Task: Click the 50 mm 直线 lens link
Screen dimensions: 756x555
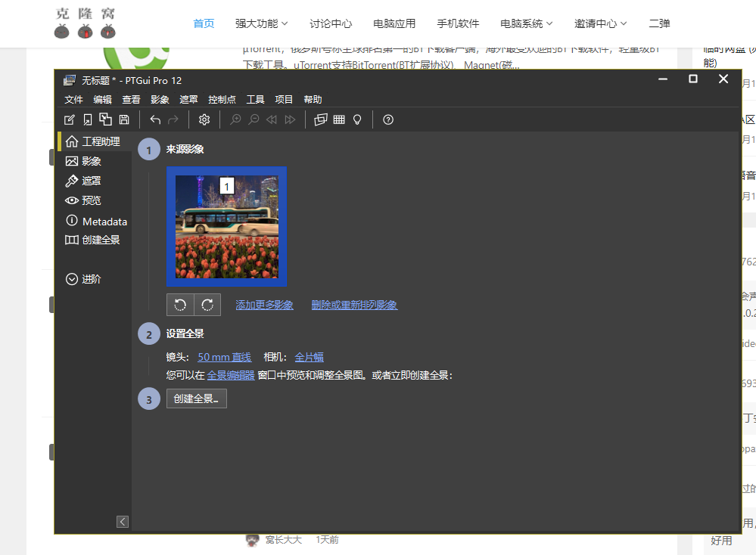Action: pyautogui.click(x=225, y=357)
